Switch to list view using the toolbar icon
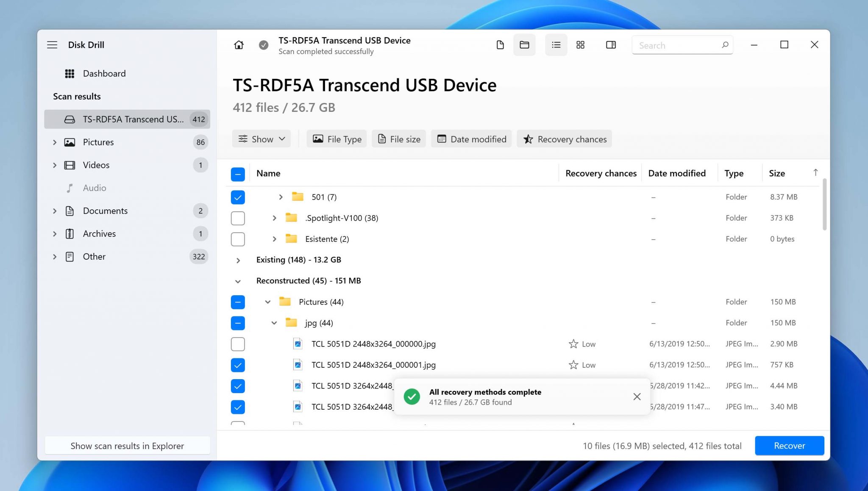The height and width of the screenshot is (491, 868). click(556, 44)
